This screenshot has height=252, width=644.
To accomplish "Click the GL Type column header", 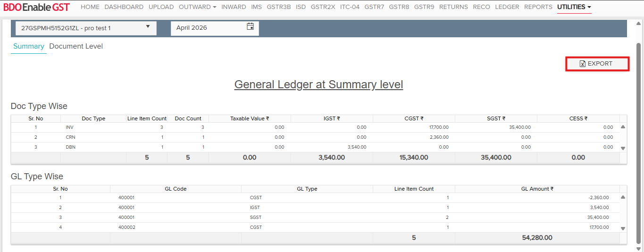I will (x=307, y=189).
